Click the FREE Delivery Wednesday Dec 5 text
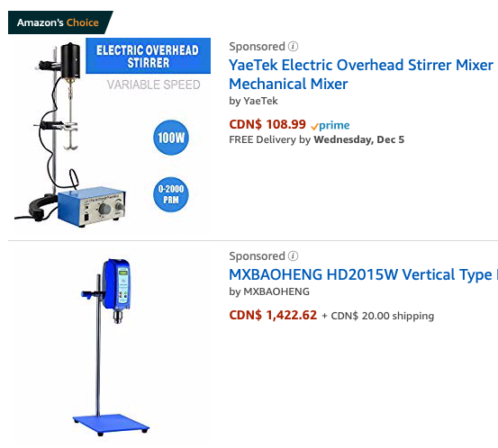This screenshot has width=498, height=448. 317,140
